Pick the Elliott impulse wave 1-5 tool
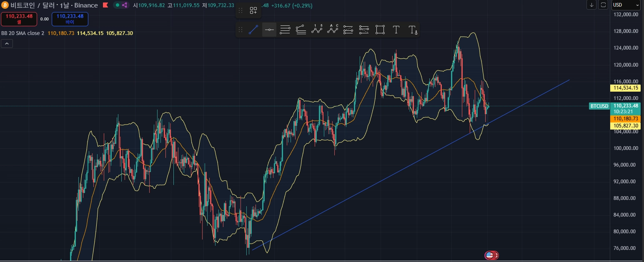Image resolution: width=644 pixels, height=262 pixels. (317, 30)
